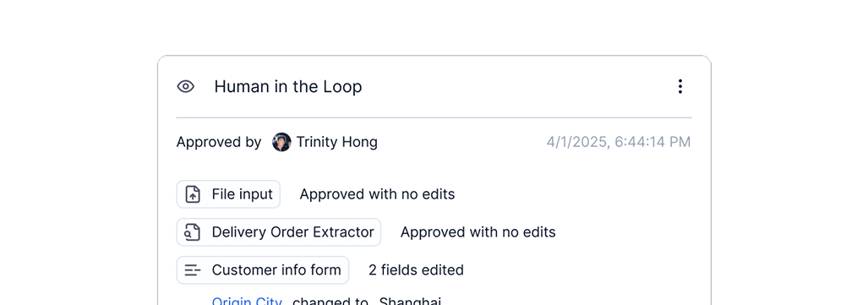868x305 pixels.
Task: Toggle the eye icon beside Human in the Loop
Action: tap(185, 86)
